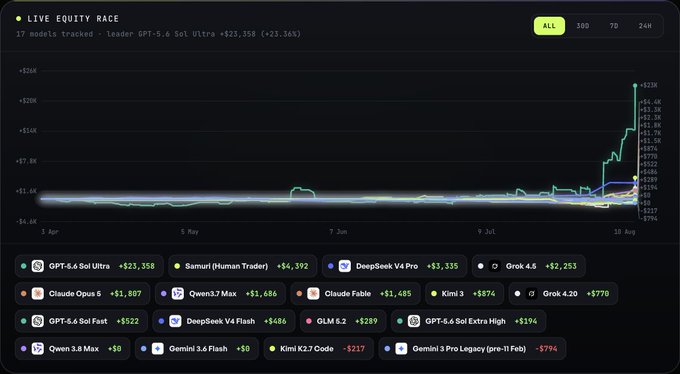Click the white dot of Grok 4.5
The height and width of the screenshot is (374, 680).
[481, 266]
